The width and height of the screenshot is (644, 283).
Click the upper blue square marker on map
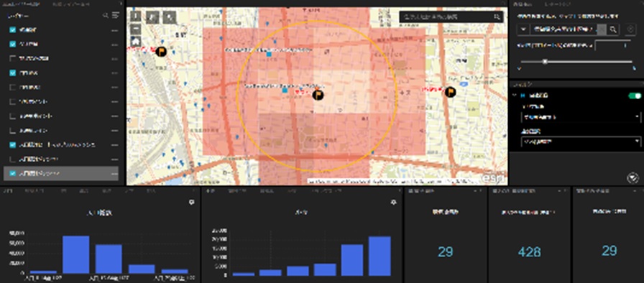[x=269, y=54]
